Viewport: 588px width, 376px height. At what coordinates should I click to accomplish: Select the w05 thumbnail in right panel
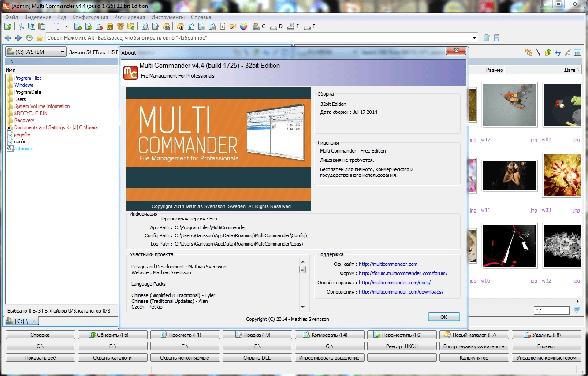510,246
